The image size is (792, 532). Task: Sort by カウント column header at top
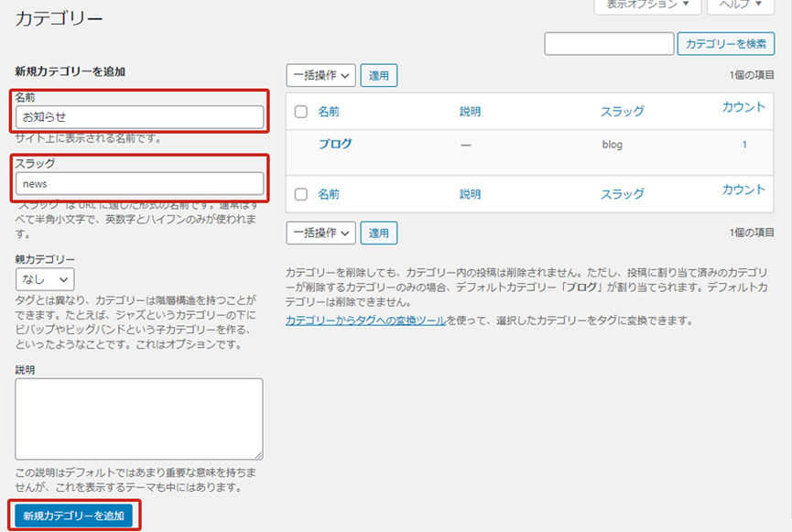743,107
